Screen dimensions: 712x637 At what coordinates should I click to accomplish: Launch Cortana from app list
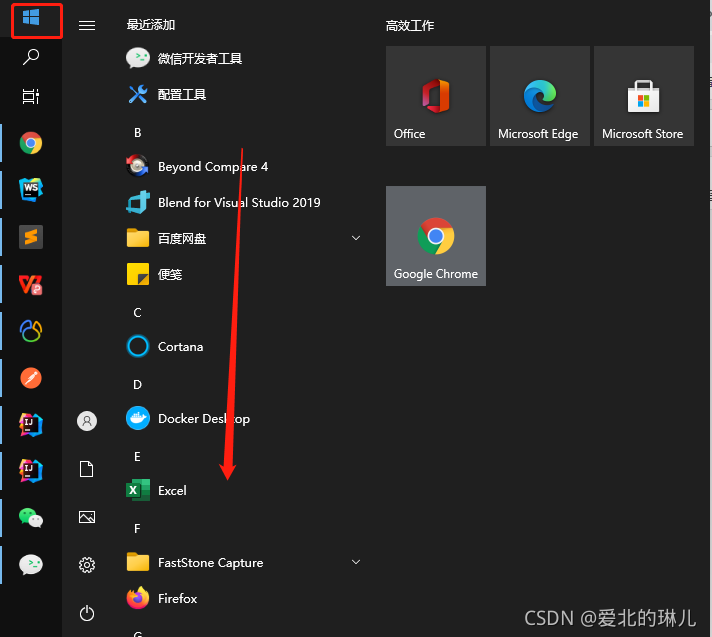point(164,346)
